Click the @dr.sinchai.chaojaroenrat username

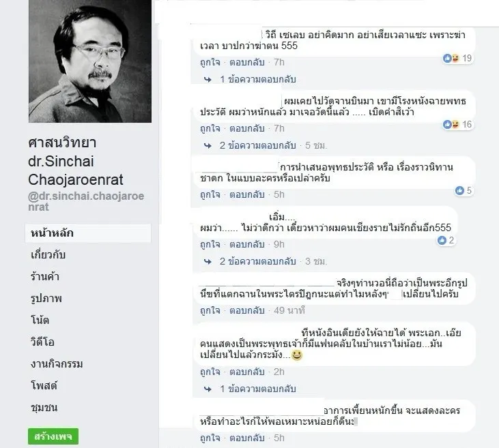point(86,201)
